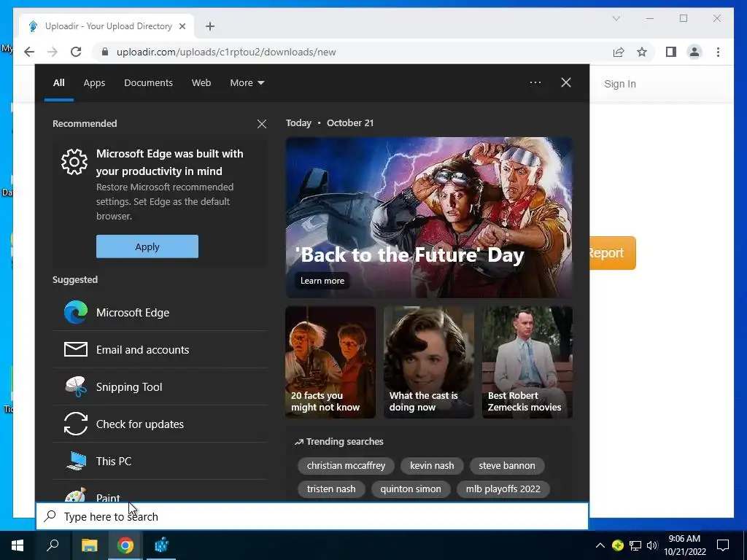The width and height of the screenshot is (747, 560).
Task: Open File Explorer from taskbar
Action: pos(89,545)
